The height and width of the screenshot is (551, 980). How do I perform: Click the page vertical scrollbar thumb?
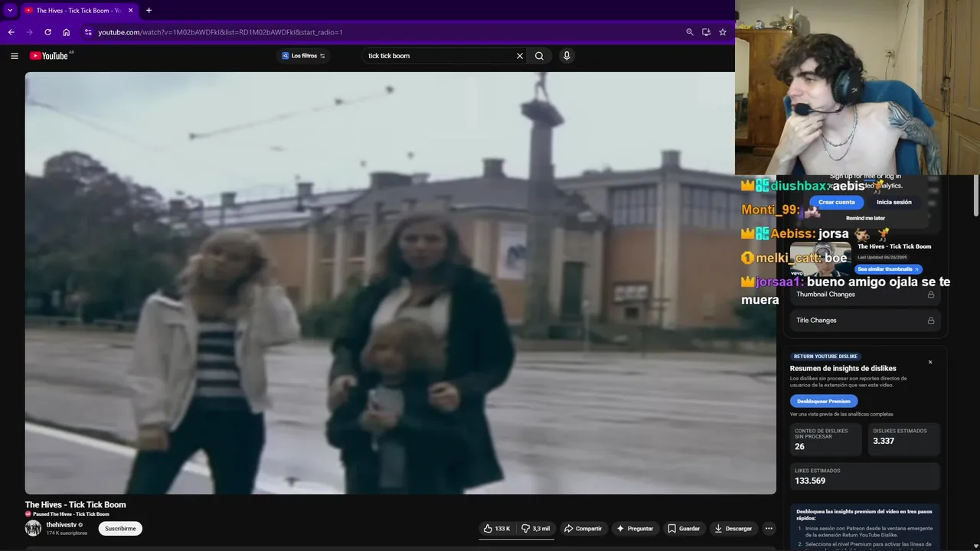coord(976,195)
